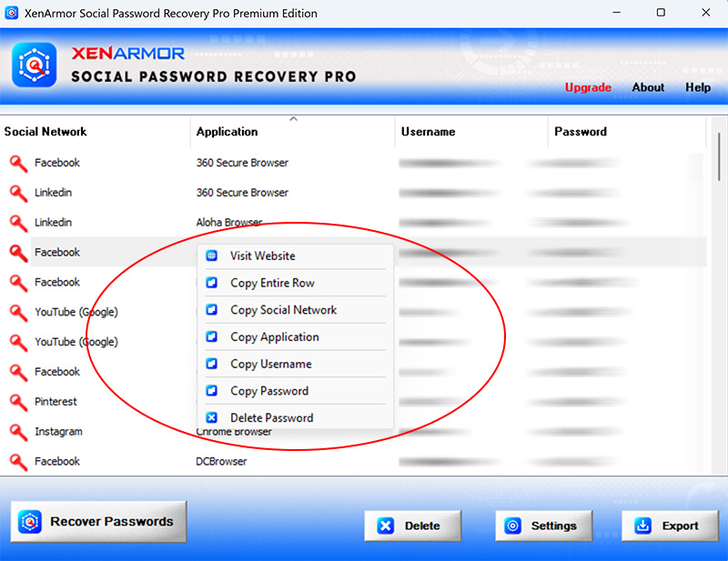The height and width of the screenshot is (561, 728).
Task: Click the Export button
Action: tap(670, 526)
